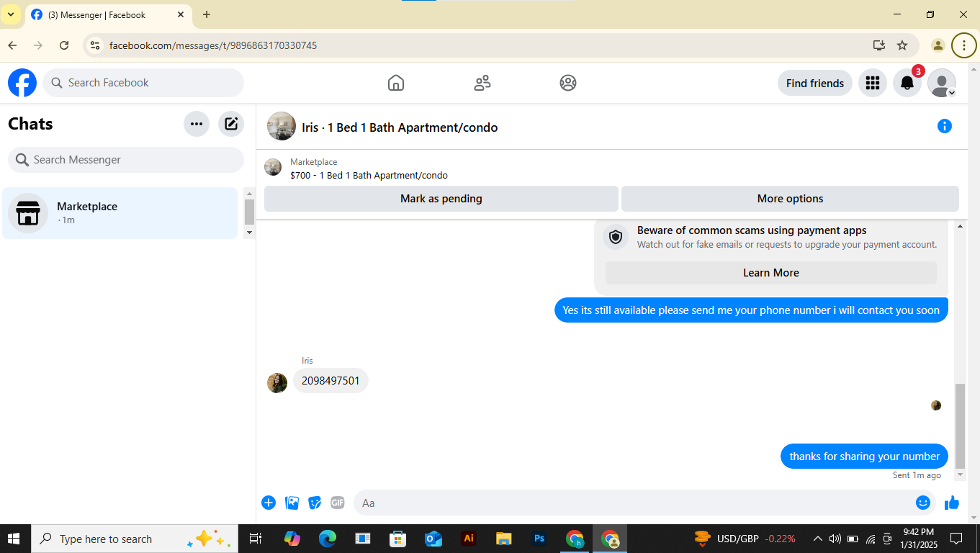The image size is (980, 553).
Task: View site information icon in address bar
Action: (94, 45)
